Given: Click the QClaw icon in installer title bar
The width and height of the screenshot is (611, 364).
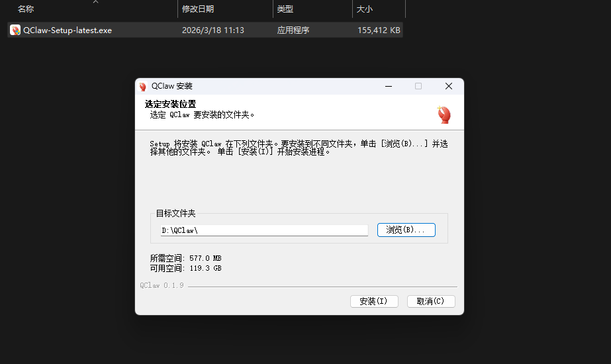Looking at the screenshot, I should (x=143, y=86).
